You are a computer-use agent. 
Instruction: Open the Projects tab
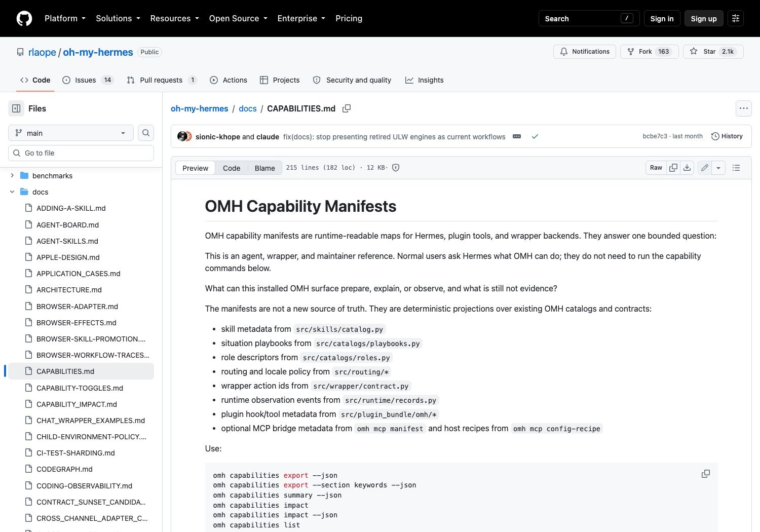point(280,80)
